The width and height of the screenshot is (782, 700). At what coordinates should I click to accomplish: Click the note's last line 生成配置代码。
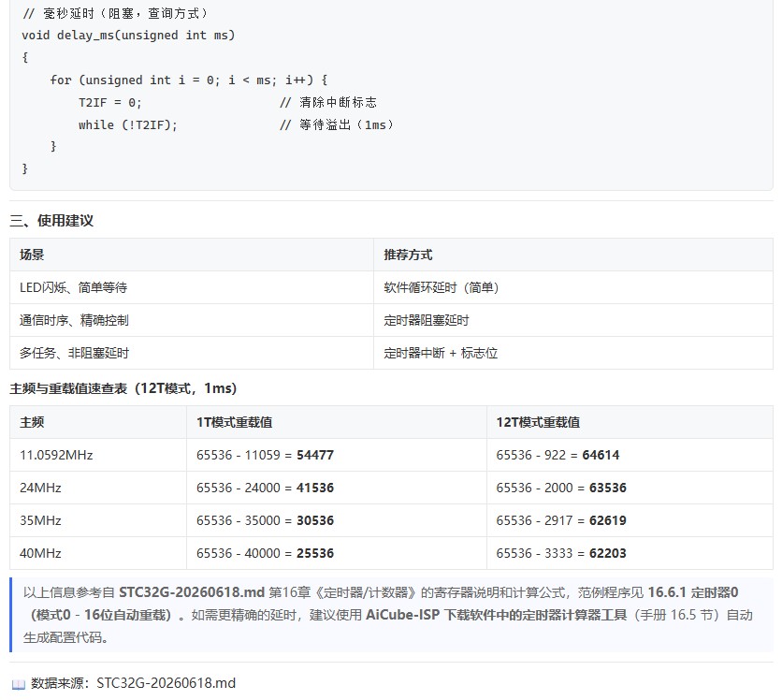click(x=65, y=637)
